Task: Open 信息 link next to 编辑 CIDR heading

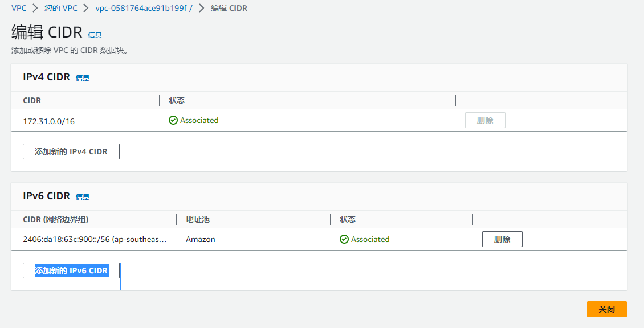Action: tap(95, 35)
